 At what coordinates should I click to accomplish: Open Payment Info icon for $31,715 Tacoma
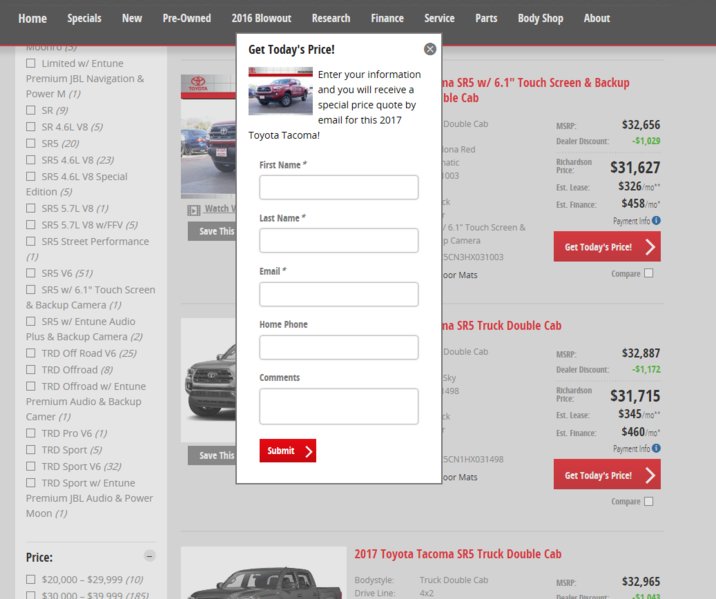[x=656, y=448]
